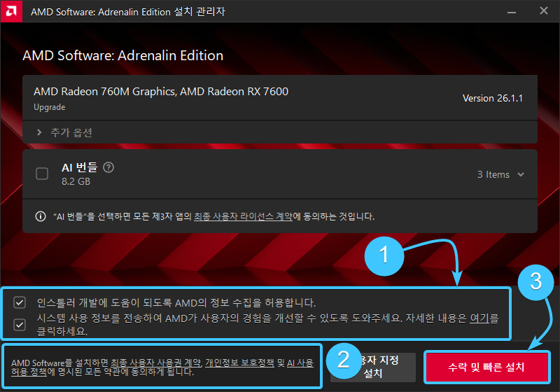Uncheck AMD 정보 수집 허용 checkbox

pyautogui.click(x=20, y=302)
